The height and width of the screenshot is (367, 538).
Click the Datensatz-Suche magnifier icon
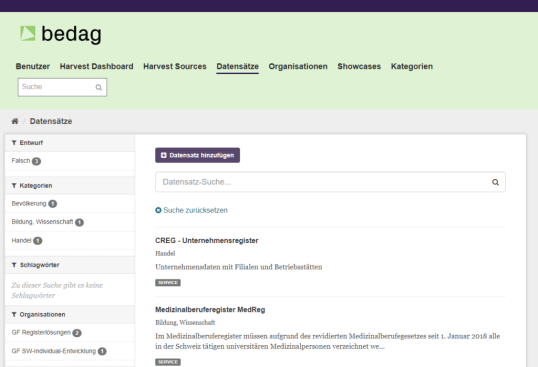tap(495, 182)
